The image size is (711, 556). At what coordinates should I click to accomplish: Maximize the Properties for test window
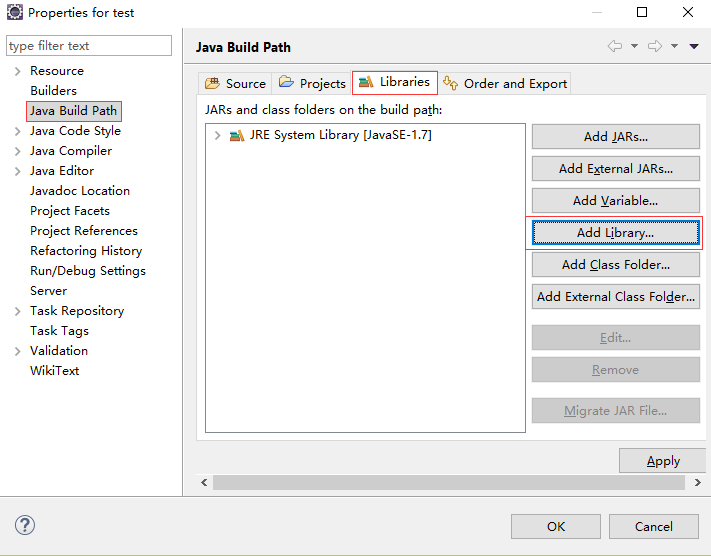point(642,12)
